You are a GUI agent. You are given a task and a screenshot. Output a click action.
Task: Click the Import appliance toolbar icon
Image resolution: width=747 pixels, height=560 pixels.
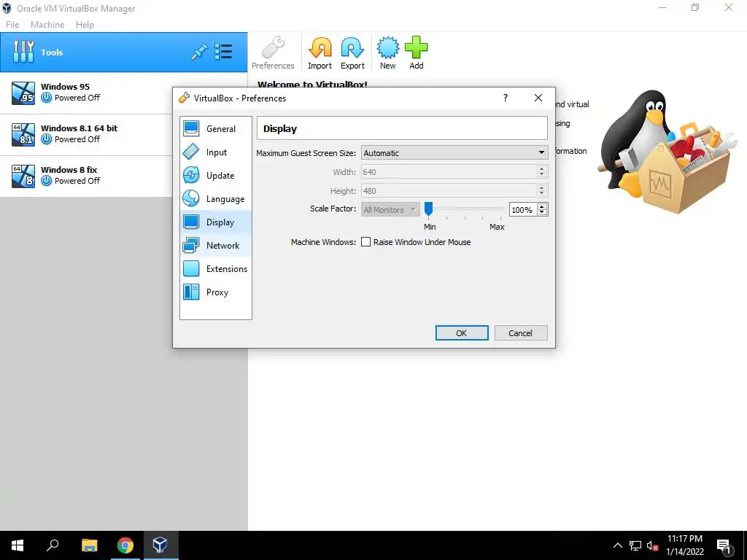point(320,52)
